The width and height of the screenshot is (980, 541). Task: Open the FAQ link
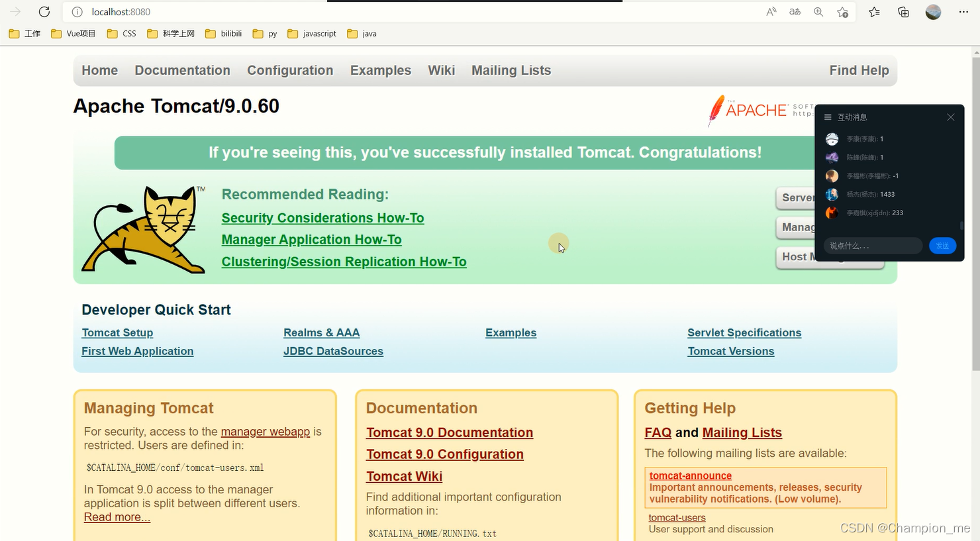(658, 432)
